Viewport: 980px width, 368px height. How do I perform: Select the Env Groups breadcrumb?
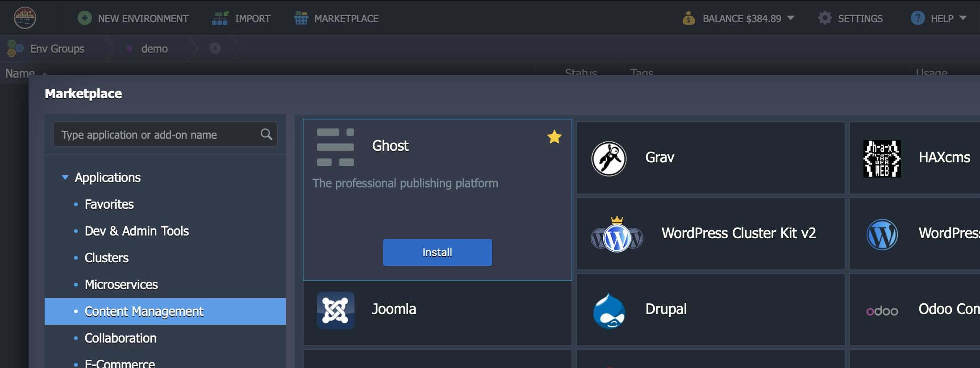click(57, 49)
